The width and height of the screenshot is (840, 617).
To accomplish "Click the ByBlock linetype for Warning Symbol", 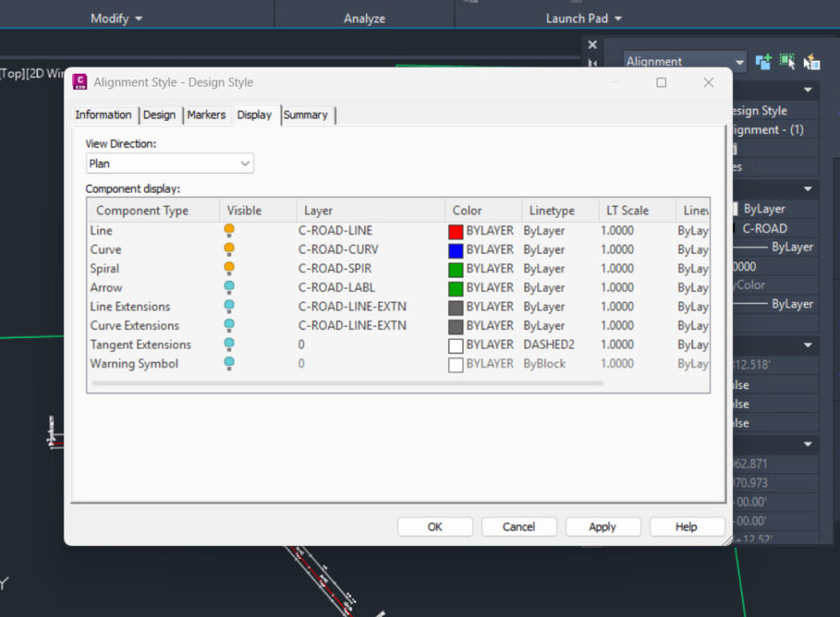I will (545, 363).
